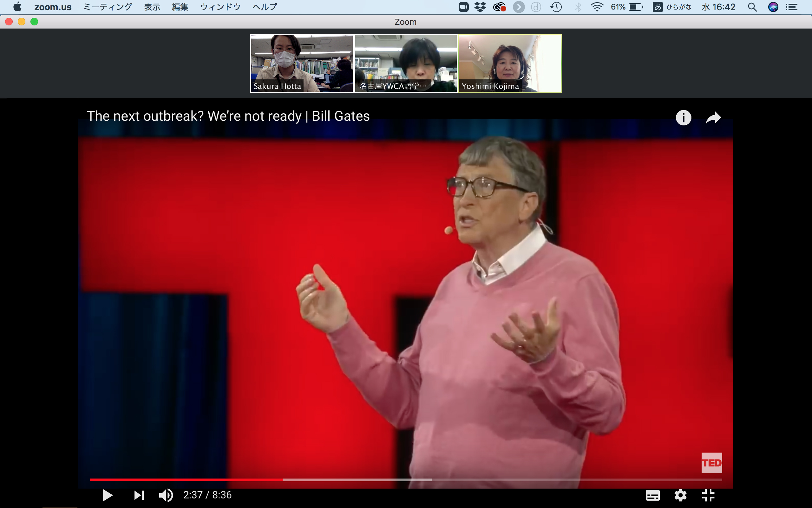Exit full screen mode in video player
This screenshot has height=508, width=812.
(708, 495)
